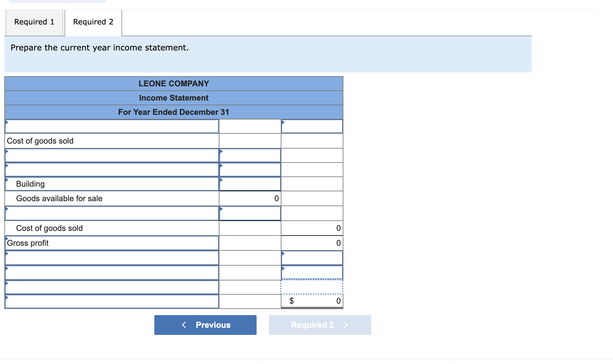The height and width of the screenshot is (364, 613).
Task: Open the amount dropdown next to Building
Action: (250, 184)
